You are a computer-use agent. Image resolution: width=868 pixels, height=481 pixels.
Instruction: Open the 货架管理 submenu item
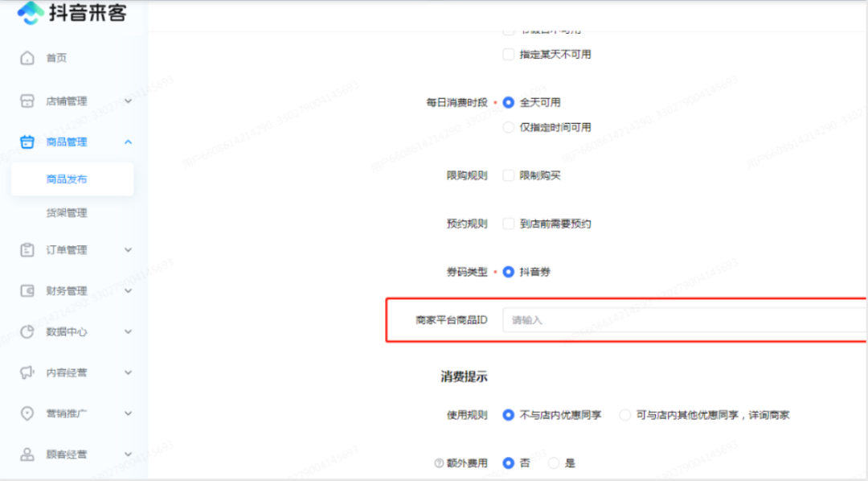(x=67, y=213)
